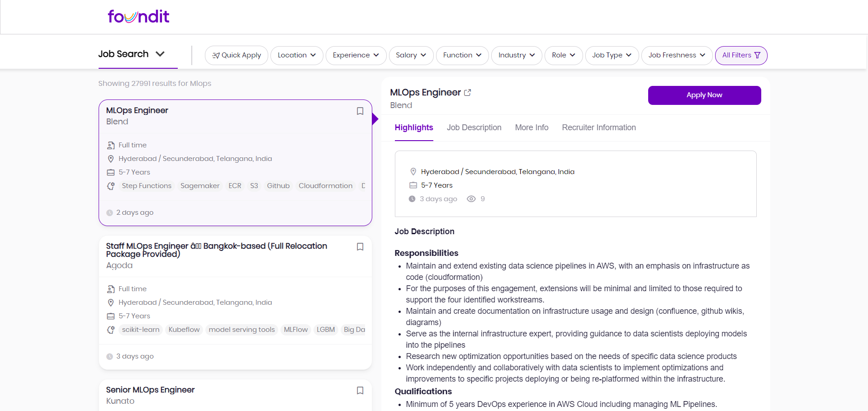The width and height of the screenshot is (868, 411).
Task: Bookmark the Blend MLOps Engineer job
Action: tap(360, 111)
